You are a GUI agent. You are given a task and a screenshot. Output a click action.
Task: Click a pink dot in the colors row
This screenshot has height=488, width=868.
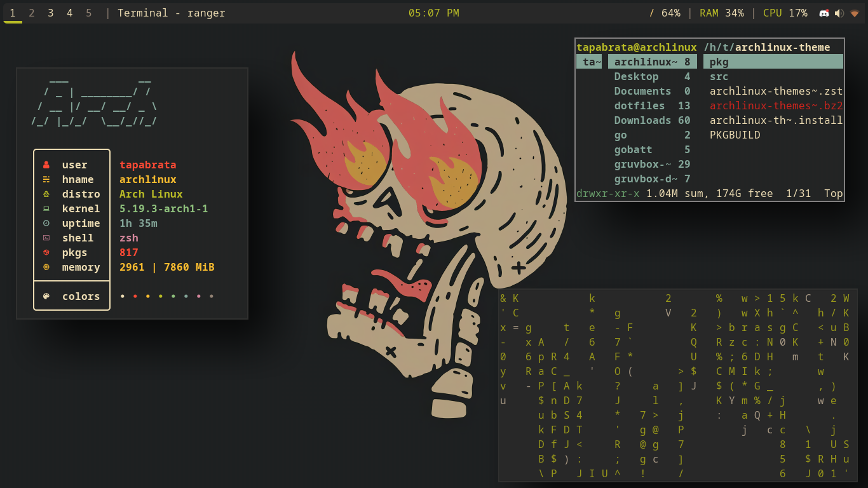198,295
